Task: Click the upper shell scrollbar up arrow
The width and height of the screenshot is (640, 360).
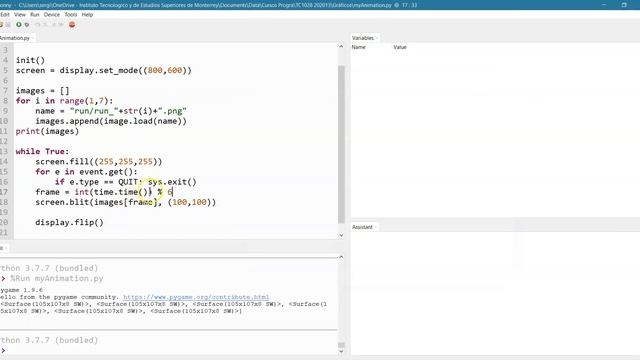Action: (x=341, y=257)
